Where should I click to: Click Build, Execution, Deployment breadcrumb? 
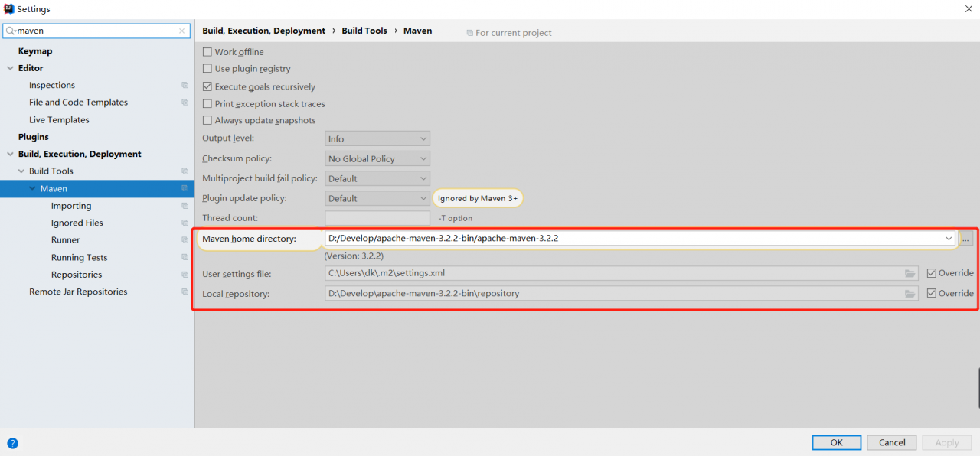coord(263,31)
